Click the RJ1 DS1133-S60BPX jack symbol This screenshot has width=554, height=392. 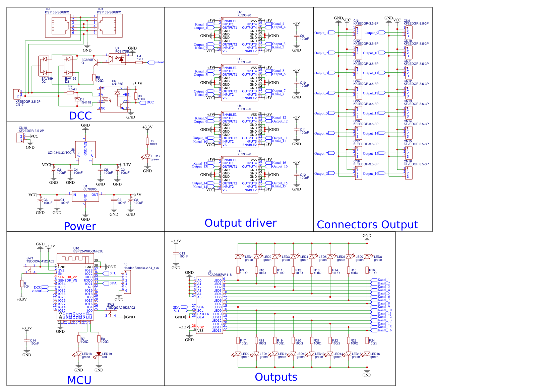click(110, 25)
